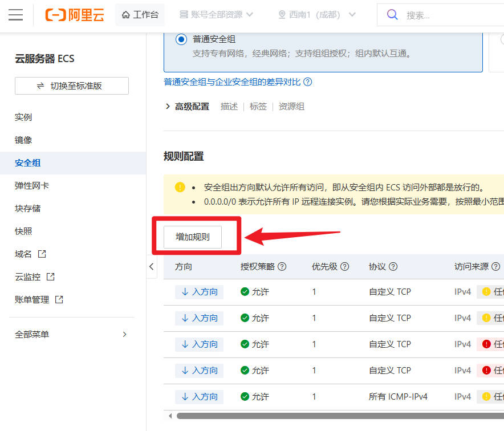Click the 切换至标准版 button
Screen dimensions: 504x431
tap(72, 86)
